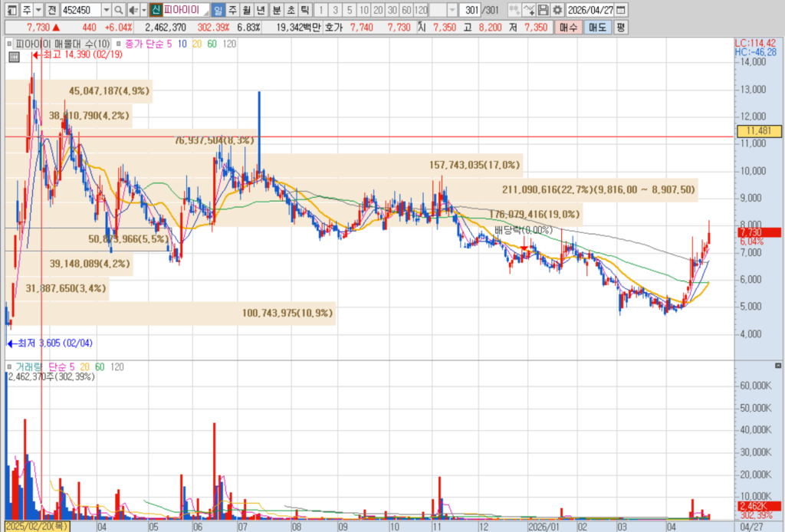Click the 157,743,035(17.0%) volume profile label
The image size is (785, 532).
475,165
